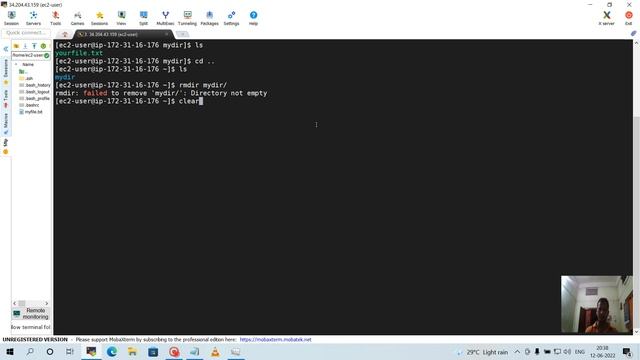Show hidden system tray icons
The image size is (640, 360).
coord(517,351)
